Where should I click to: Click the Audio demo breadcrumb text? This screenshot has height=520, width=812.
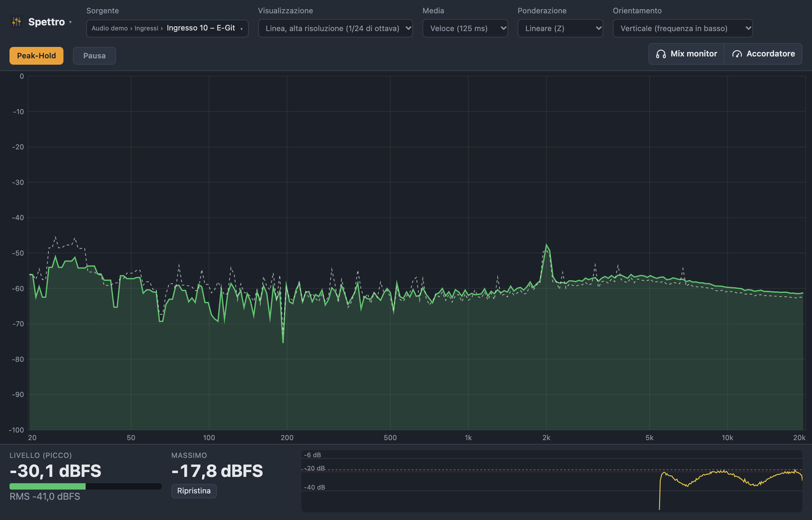tap(110, 28)
